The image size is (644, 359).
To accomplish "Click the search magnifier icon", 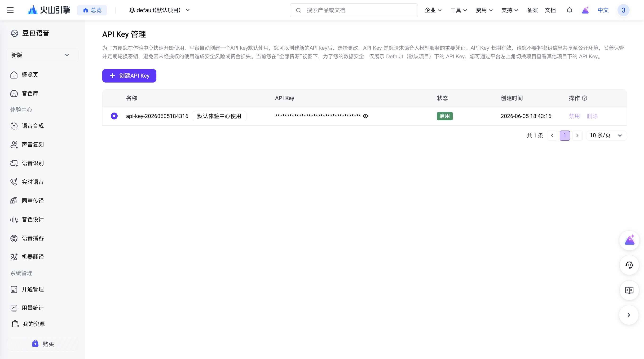I will point(299,10).
